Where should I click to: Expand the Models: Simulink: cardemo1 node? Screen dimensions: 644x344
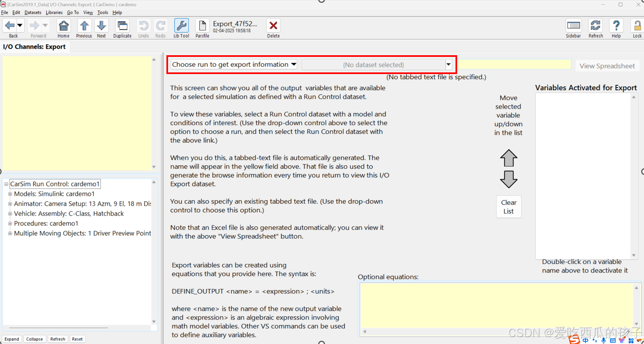[10, 194]
